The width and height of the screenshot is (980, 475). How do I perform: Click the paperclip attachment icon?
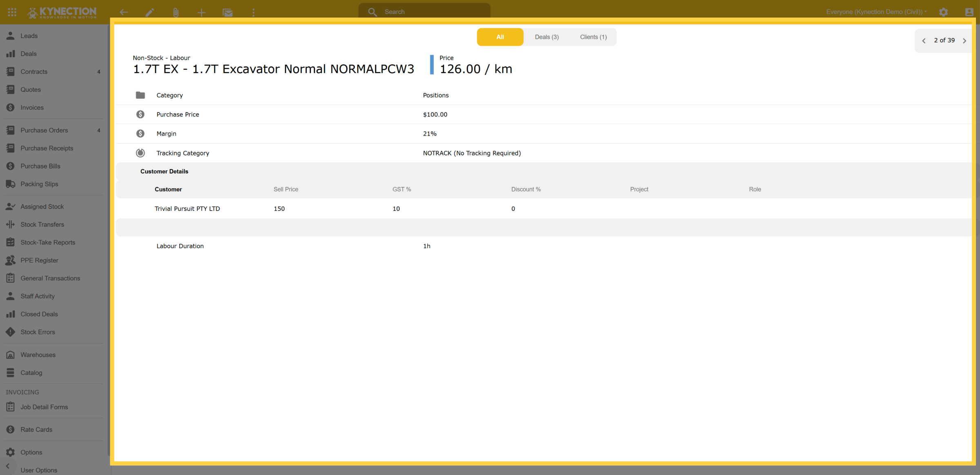click(176, 12)
